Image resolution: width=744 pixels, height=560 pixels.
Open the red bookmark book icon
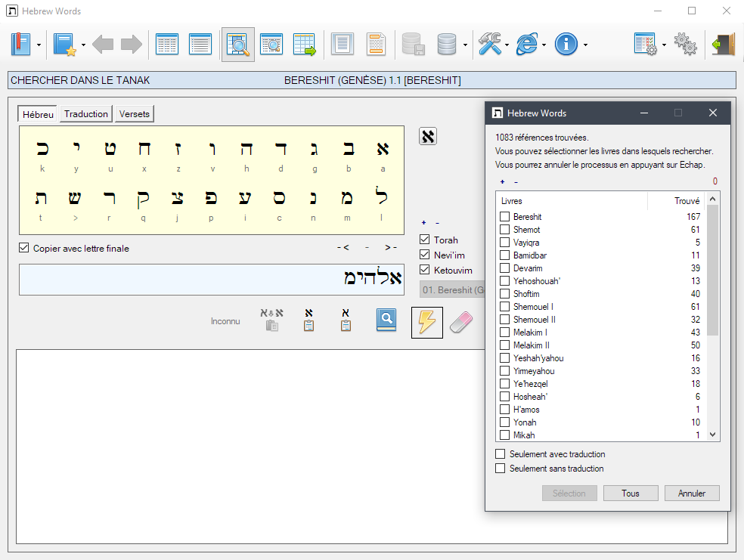pos(21,45)
